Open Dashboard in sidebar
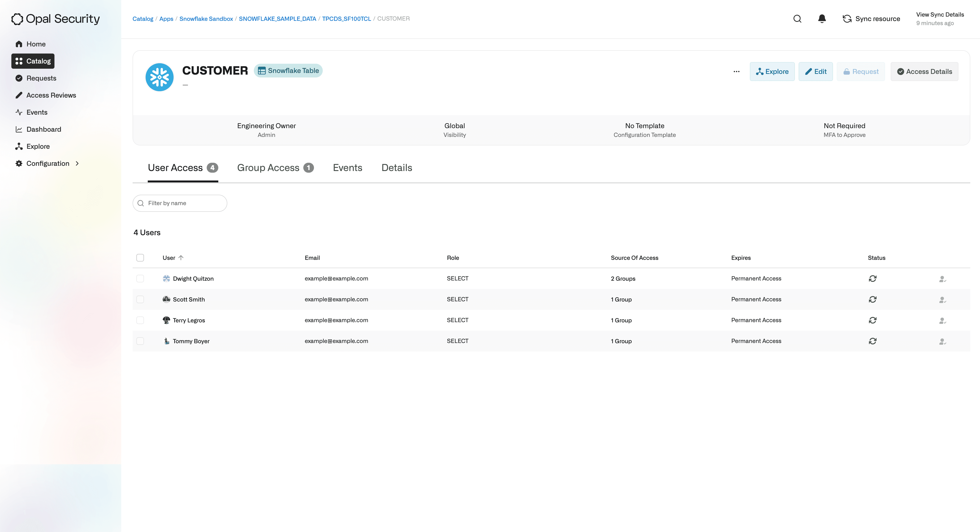The height and width of the screenshot is (532, 980). coord(38,129)
